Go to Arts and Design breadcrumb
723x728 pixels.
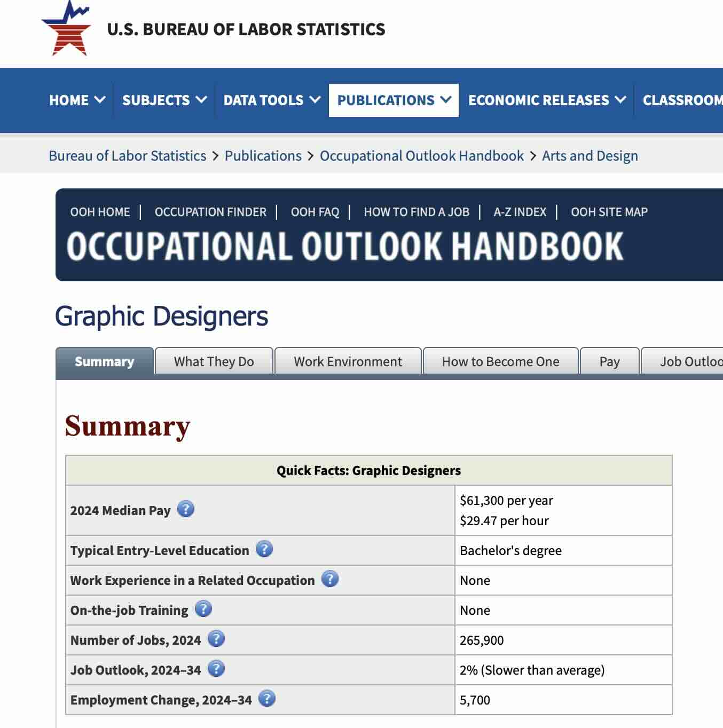590,156
